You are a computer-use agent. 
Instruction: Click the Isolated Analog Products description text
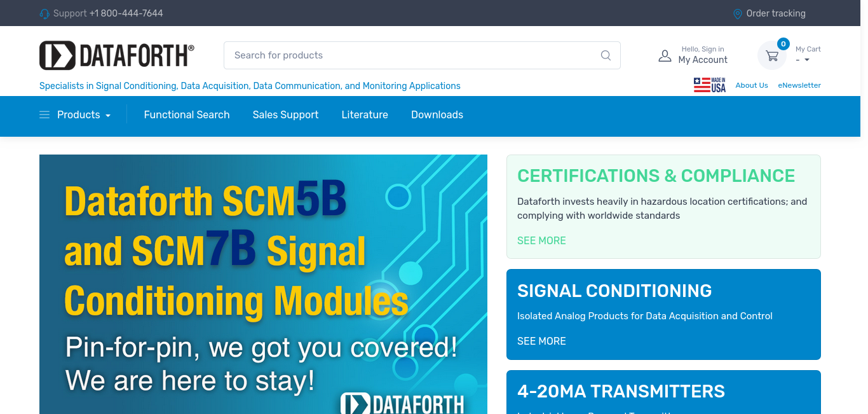pos(645,316)
